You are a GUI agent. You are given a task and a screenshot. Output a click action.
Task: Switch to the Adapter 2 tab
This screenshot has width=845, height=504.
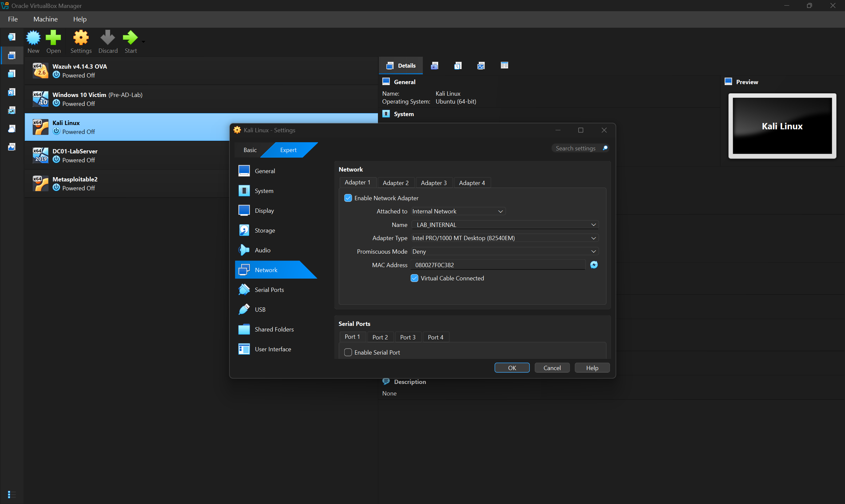[395, 183]
